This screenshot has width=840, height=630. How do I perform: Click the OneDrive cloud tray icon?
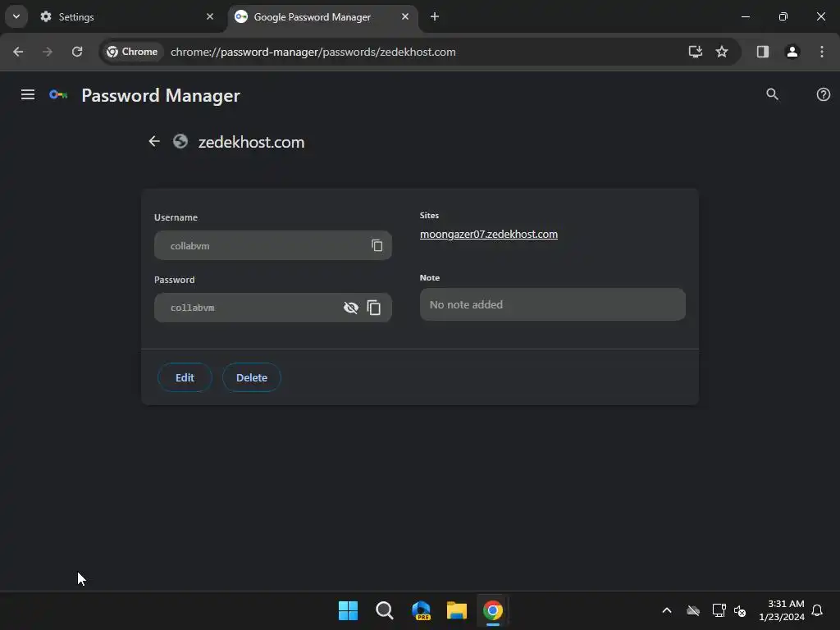click(x=693, y=610)
